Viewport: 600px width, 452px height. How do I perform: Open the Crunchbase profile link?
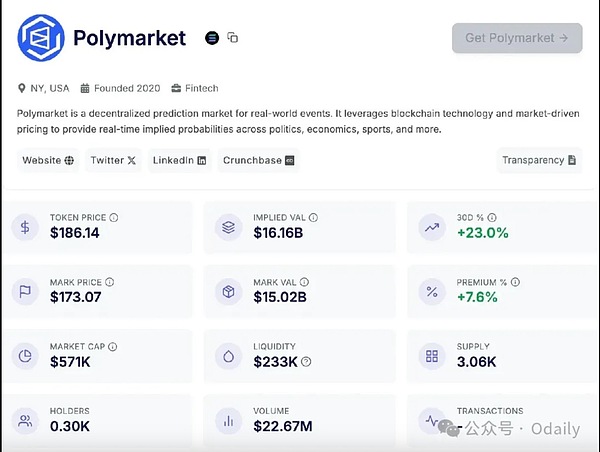point(258,160)
